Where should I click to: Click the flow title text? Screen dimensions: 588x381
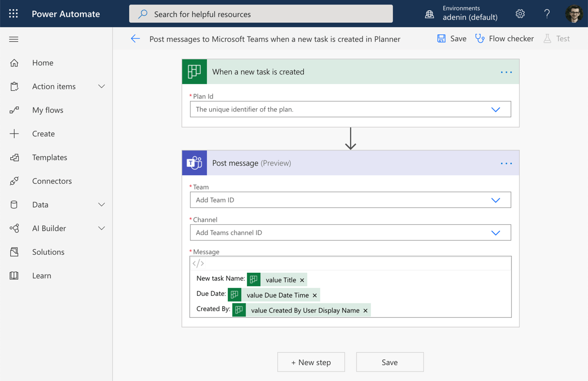(x=275, y=39)
